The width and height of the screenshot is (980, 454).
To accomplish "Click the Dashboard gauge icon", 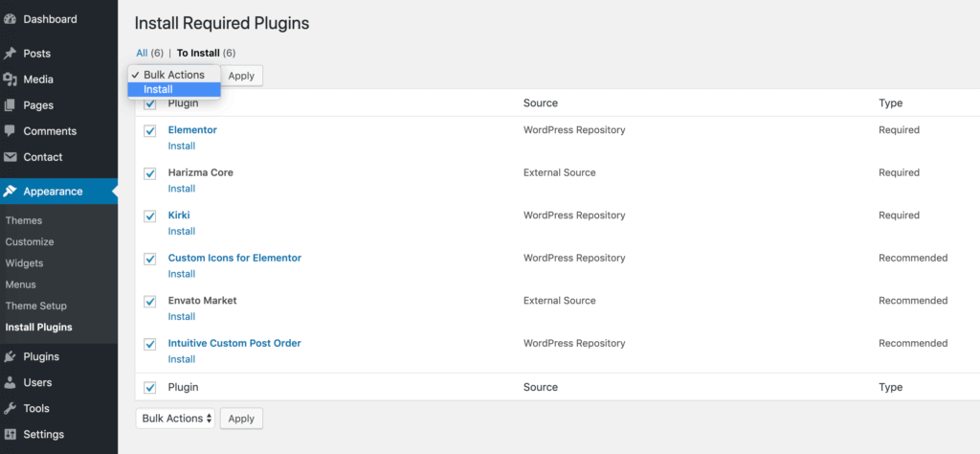I will [10, 19].
